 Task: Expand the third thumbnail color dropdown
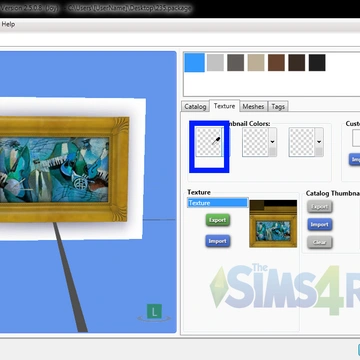319,142
